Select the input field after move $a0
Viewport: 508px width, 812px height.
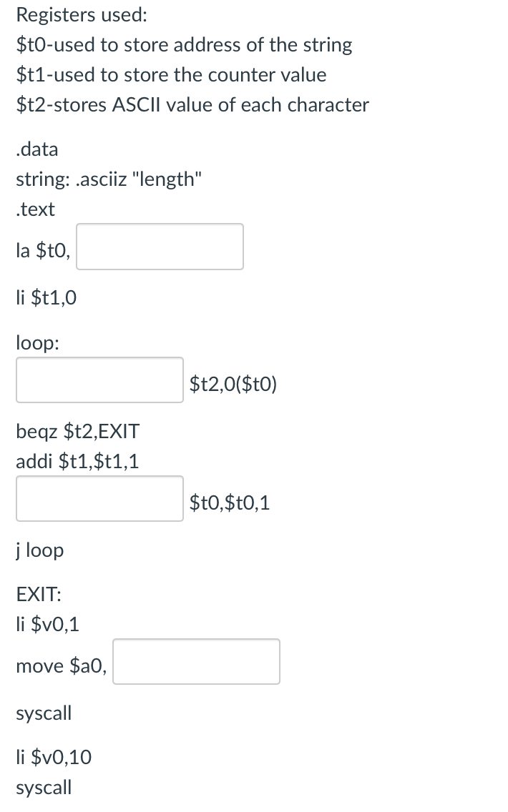pyautogui.click(x=196, y=662)
